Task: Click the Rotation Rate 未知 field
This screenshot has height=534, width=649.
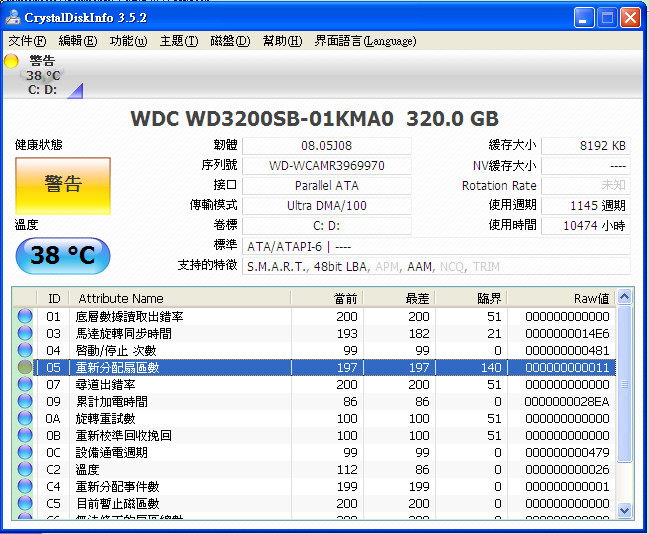Action: pos(586,185)
